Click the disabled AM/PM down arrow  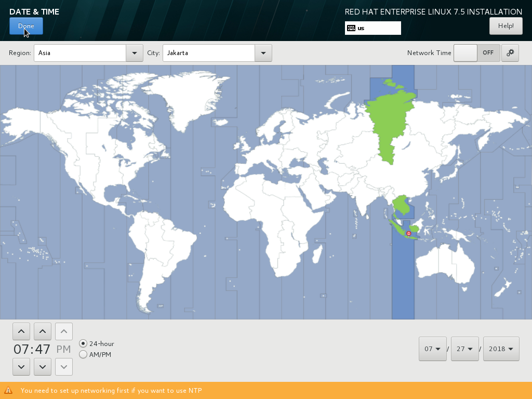[x=64, y=367]
